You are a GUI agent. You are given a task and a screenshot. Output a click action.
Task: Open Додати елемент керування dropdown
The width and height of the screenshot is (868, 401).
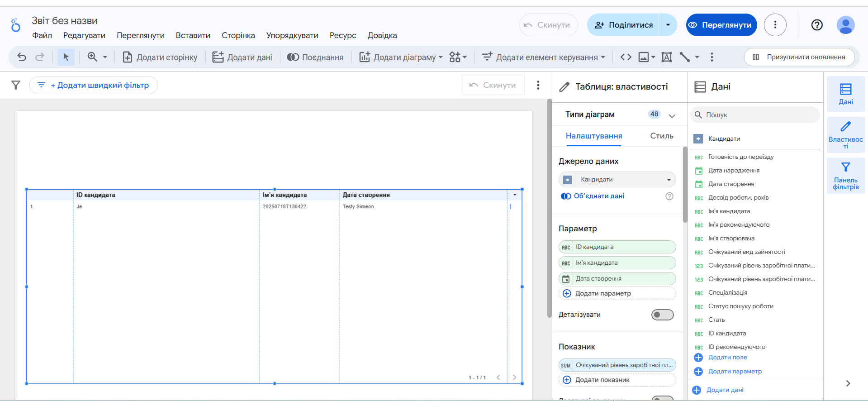(543, 57)
